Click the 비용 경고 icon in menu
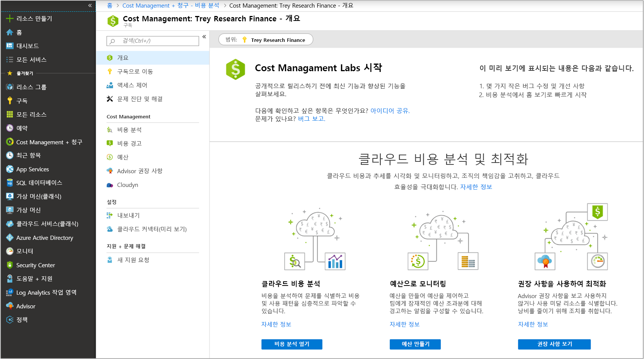 point(110,143)
